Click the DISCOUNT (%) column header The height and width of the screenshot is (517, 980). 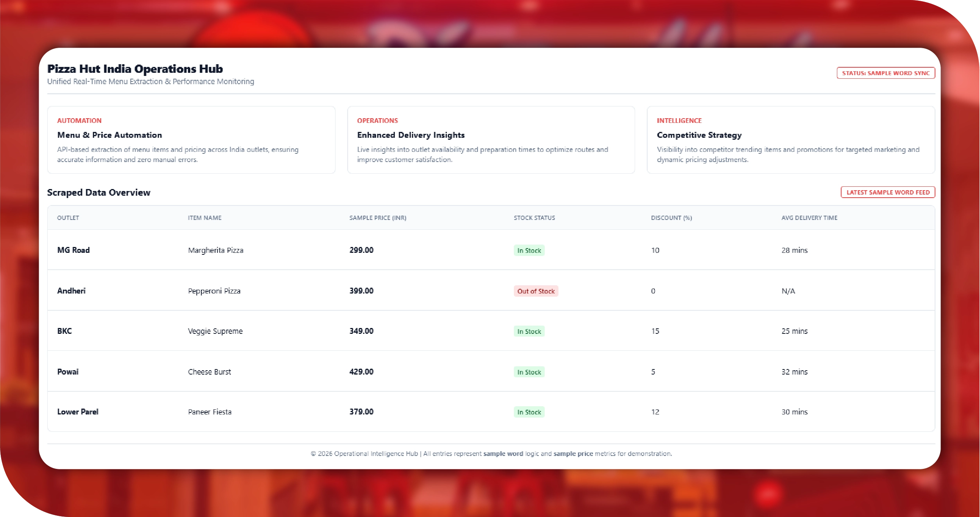671,218
